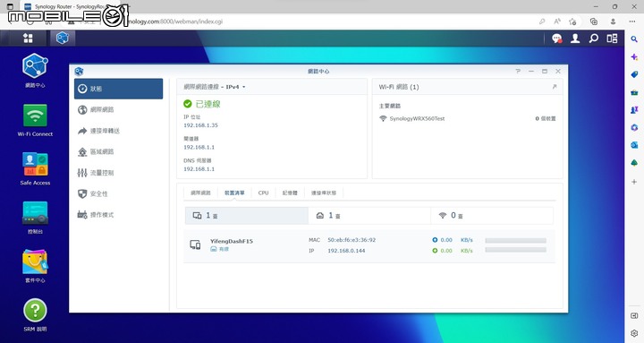Image resolution: width=644 pixels, height=343 pixels.
Task: Select Internet in the Network Center sidebar
Action: (x=118, y=109)
